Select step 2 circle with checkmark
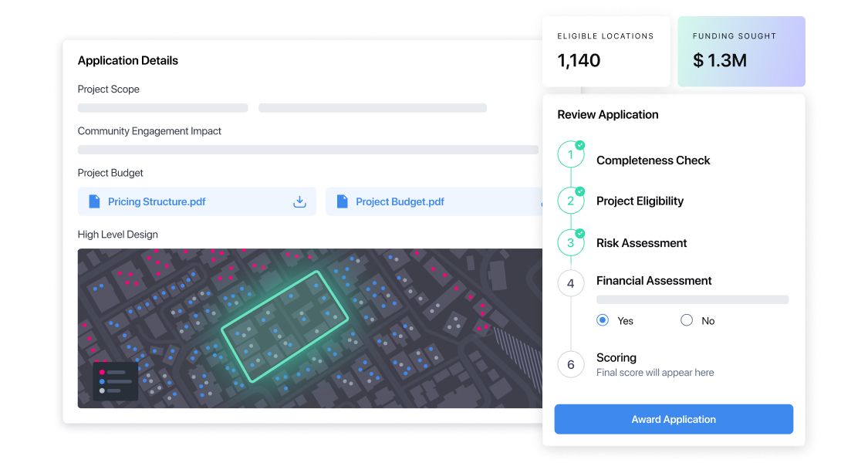 571,201
